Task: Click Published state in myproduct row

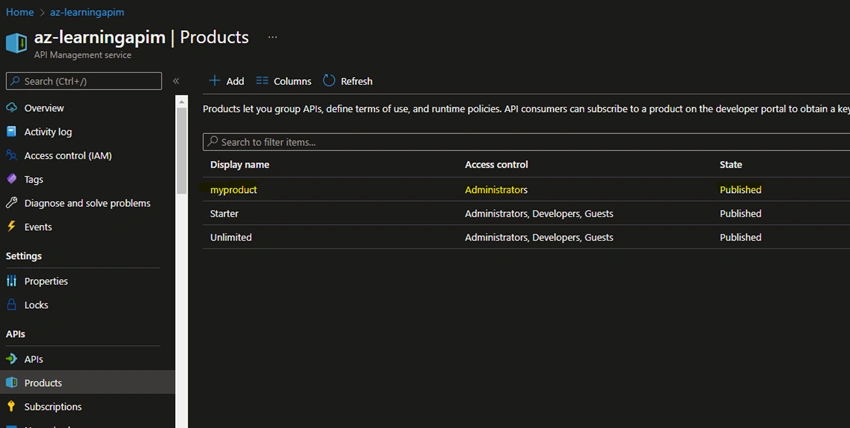Action: pyautogui.click(x=740, y=190)
